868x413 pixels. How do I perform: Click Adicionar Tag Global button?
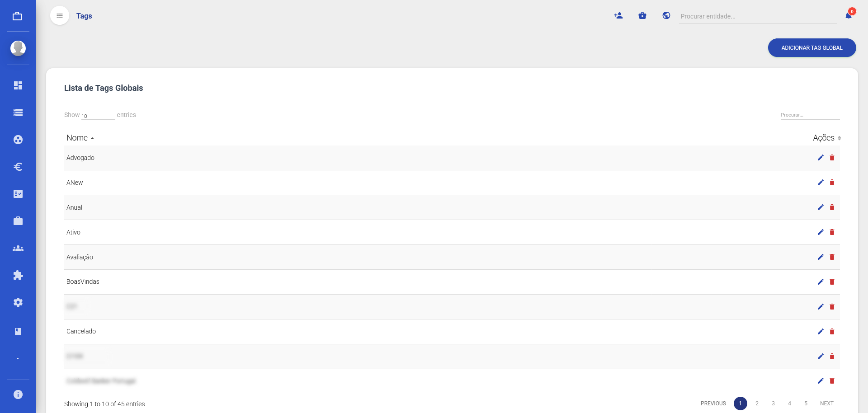(x=811, y=48)
